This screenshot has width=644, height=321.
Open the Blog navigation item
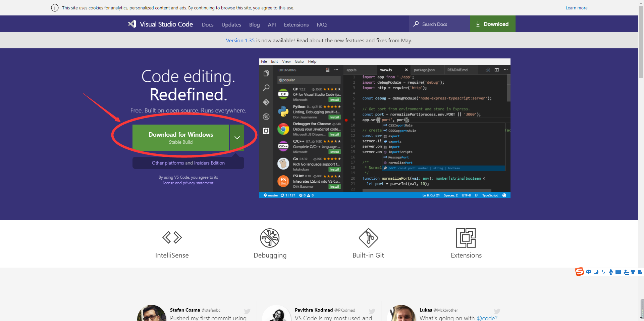pyautogui.click(x=254, y=25)
